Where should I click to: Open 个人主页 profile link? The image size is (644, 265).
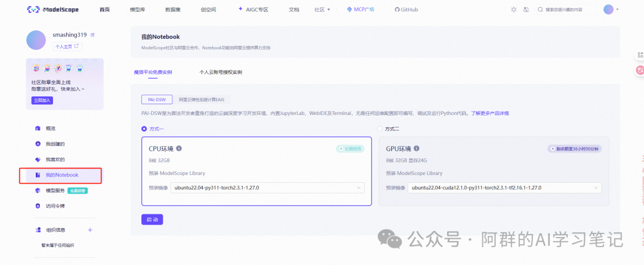67,46
